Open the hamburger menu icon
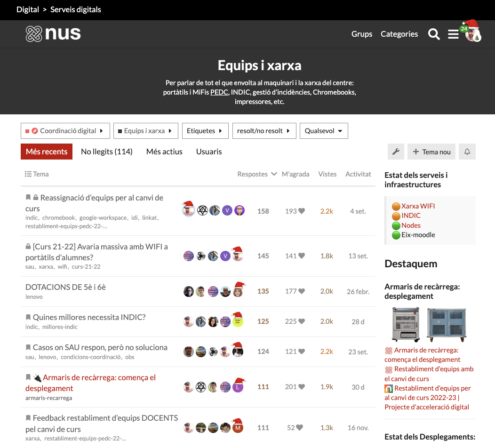Image resolution: width=495 pixels, height=448 pixels. (x=453, y=34)
